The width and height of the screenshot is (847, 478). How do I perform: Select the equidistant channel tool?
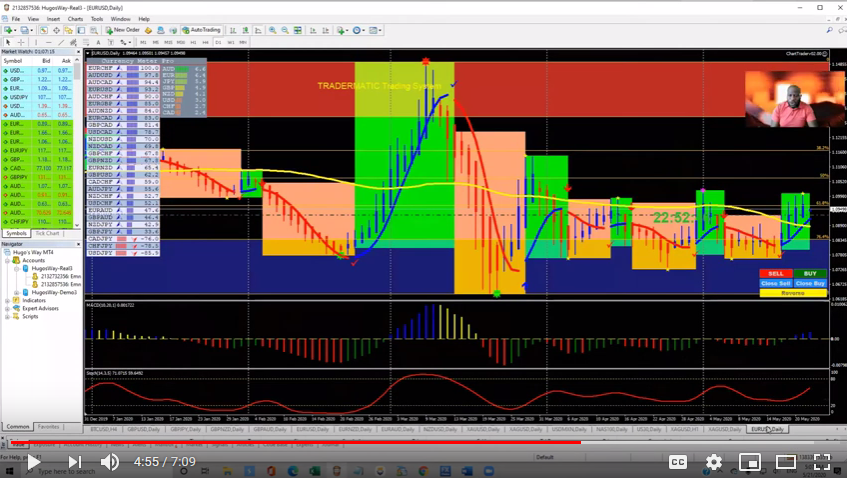pos(73,42)
